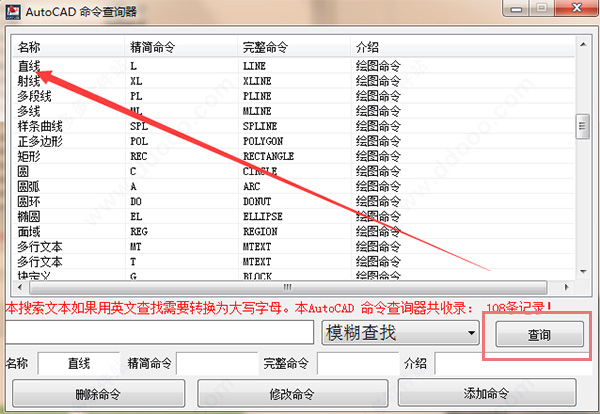The width and height of the screenshot is (600, 414).
Task: Click the EL short command cell
Action: (x=136, y=216)
